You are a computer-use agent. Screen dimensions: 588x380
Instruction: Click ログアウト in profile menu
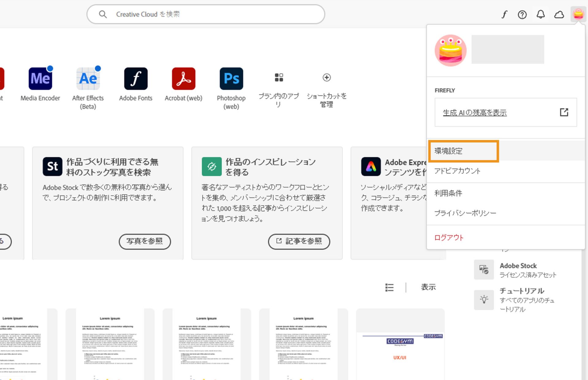449,237
